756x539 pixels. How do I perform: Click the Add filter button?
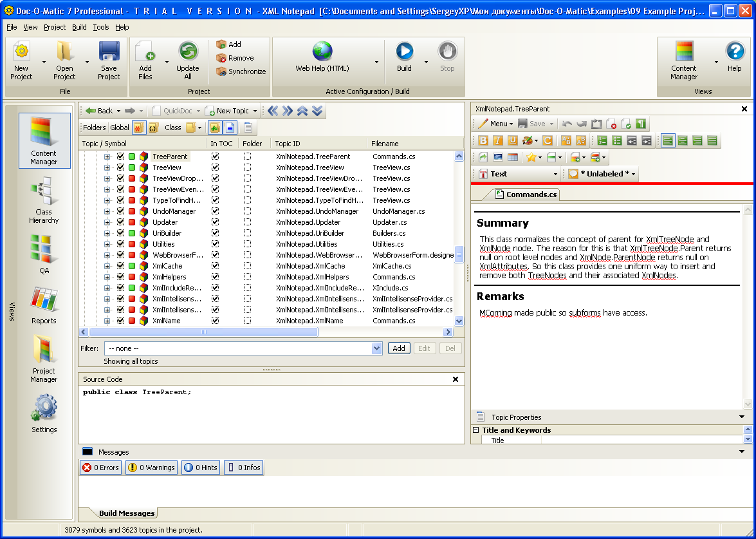click(x=399, y=348)
